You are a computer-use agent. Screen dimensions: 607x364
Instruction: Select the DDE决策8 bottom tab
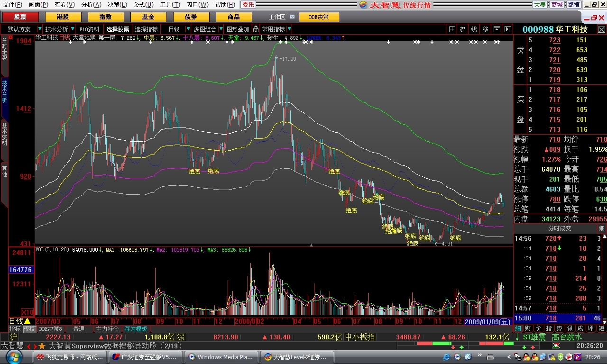point(50,329)
